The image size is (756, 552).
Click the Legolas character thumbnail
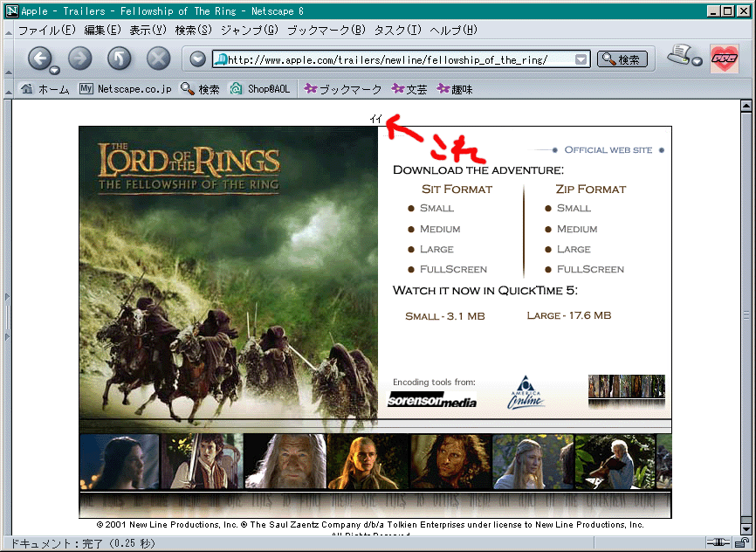(x=368, y=461)
